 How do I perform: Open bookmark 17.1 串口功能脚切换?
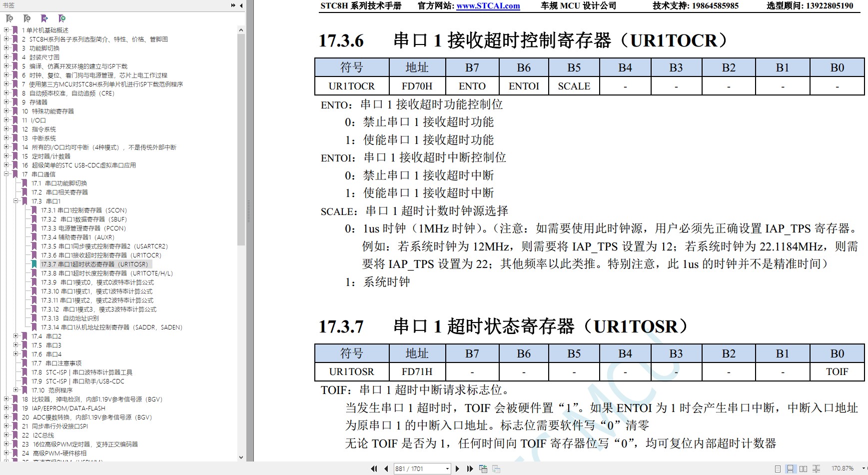[x=59, y=183]
